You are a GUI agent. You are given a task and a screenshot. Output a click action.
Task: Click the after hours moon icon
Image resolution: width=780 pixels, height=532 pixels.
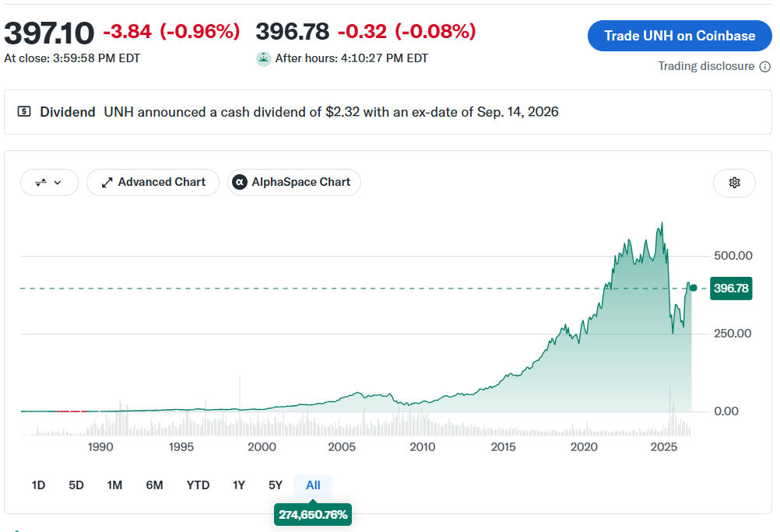pyautogui.click(x=263, y=58)
